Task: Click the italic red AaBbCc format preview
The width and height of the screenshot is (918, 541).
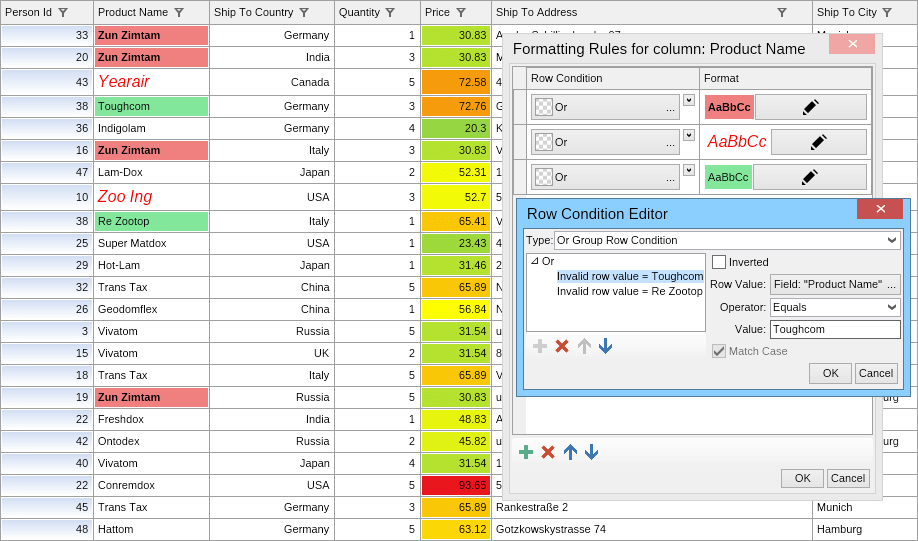Action: tap(737, 142)
